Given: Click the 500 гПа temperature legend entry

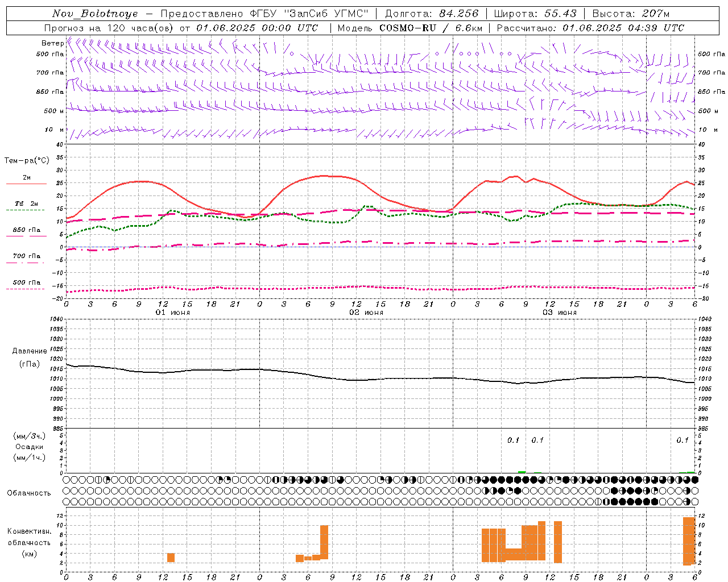Looking at the screenshot, I should point(27,282).
